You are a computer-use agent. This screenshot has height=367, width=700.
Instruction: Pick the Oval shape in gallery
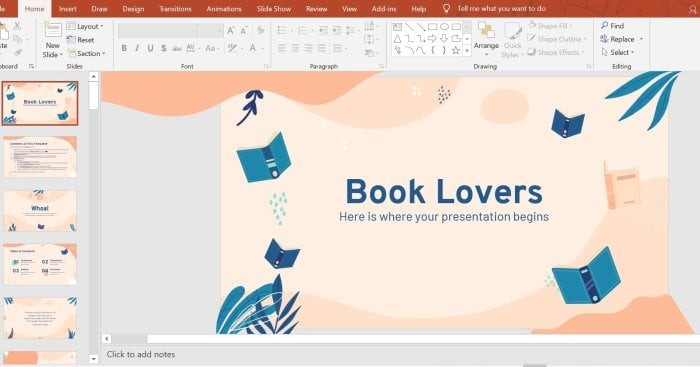(x=444, y=27)
